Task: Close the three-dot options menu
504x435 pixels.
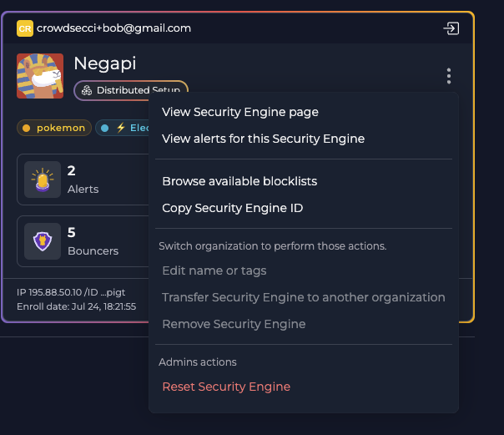Action: point(449,76)
